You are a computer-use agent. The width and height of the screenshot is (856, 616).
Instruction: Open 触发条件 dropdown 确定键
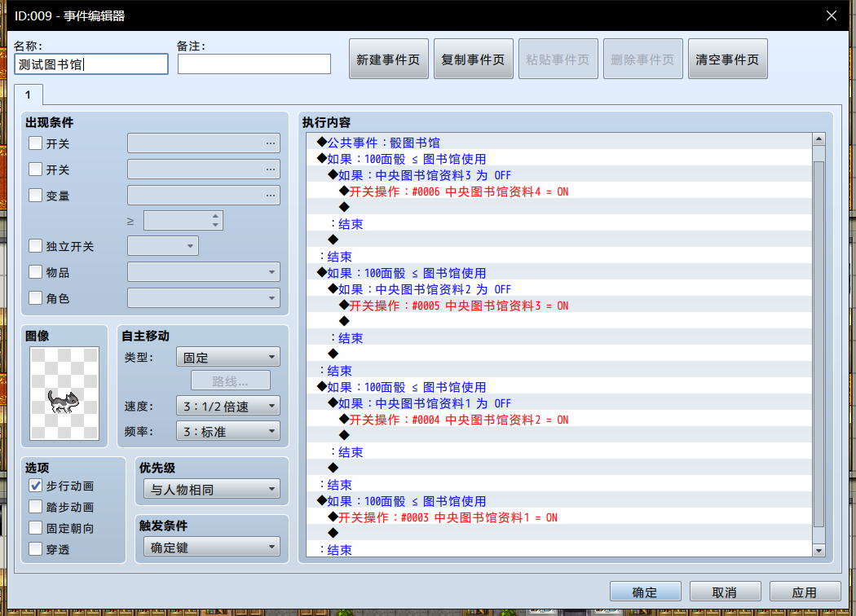(212, 548)
